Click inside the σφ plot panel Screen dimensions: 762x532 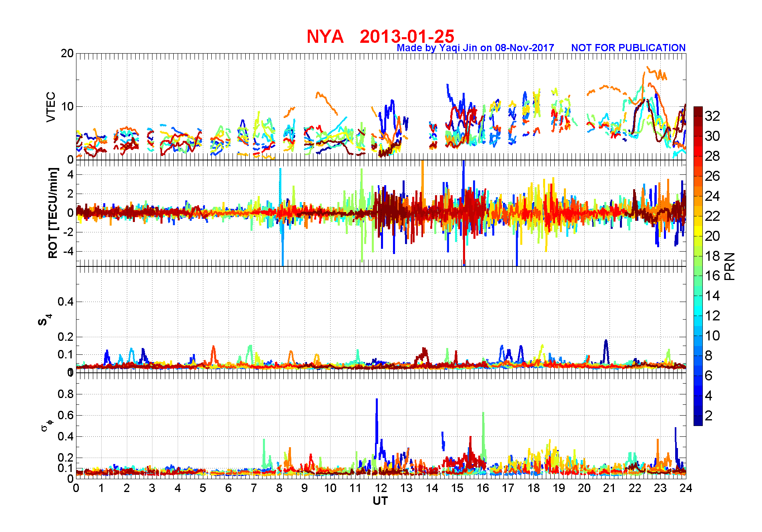tap(381, 426)
